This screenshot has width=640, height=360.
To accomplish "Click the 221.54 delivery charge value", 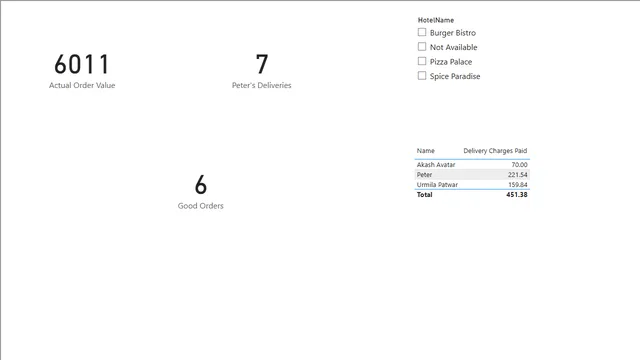I will click(x=518, y=175).
